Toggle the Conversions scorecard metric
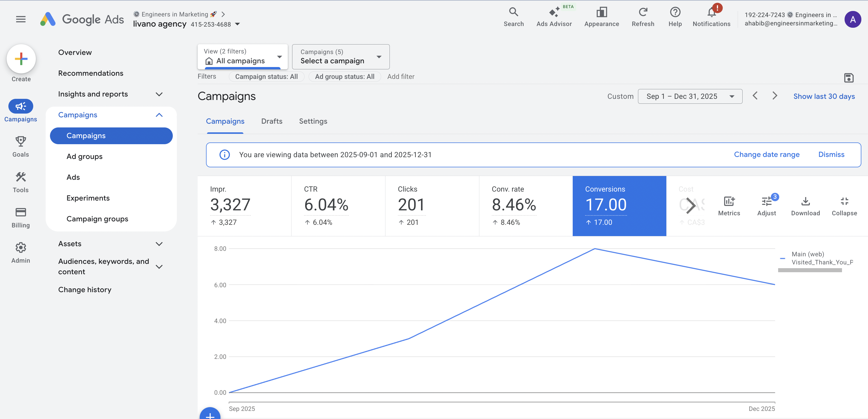This screenshot has width=868, height=419. 619,206
